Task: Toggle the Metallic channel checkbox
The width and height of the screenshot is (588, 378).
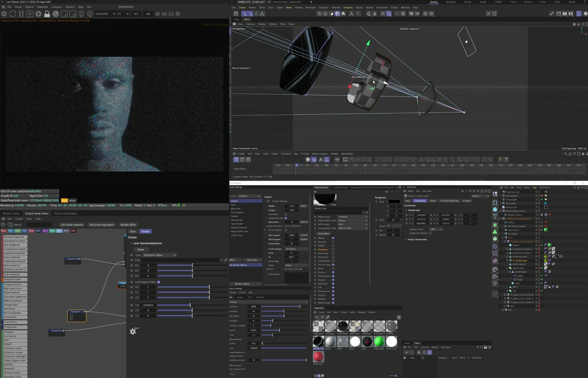Action: point(333,245)
